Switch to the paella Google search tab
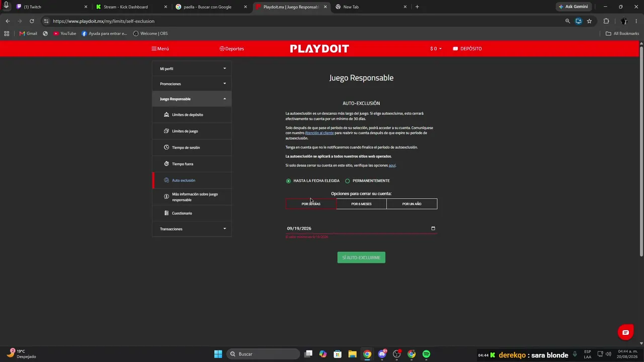Viewport: 644px width, 362px height. [x=211, y=7]
